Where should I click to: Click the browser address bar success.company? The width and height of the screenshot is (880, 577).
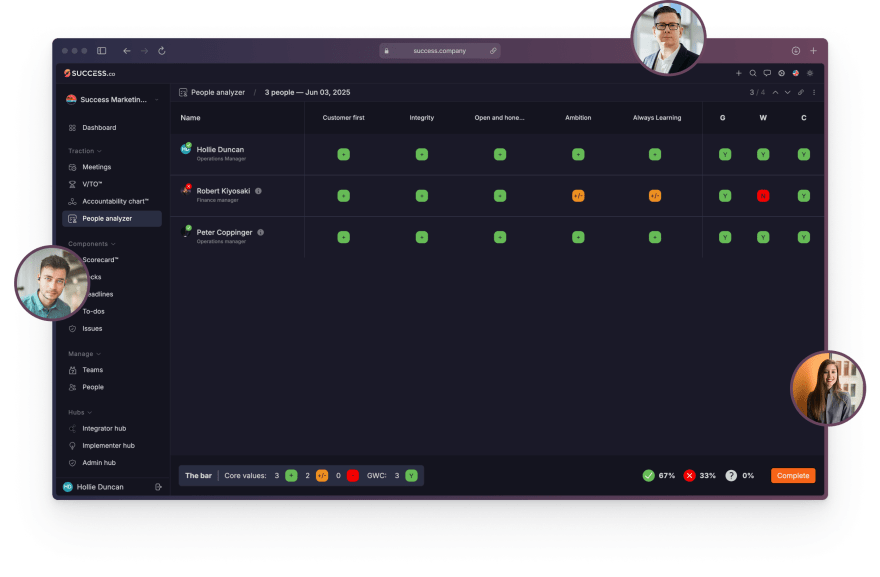(x=439, y=51)
